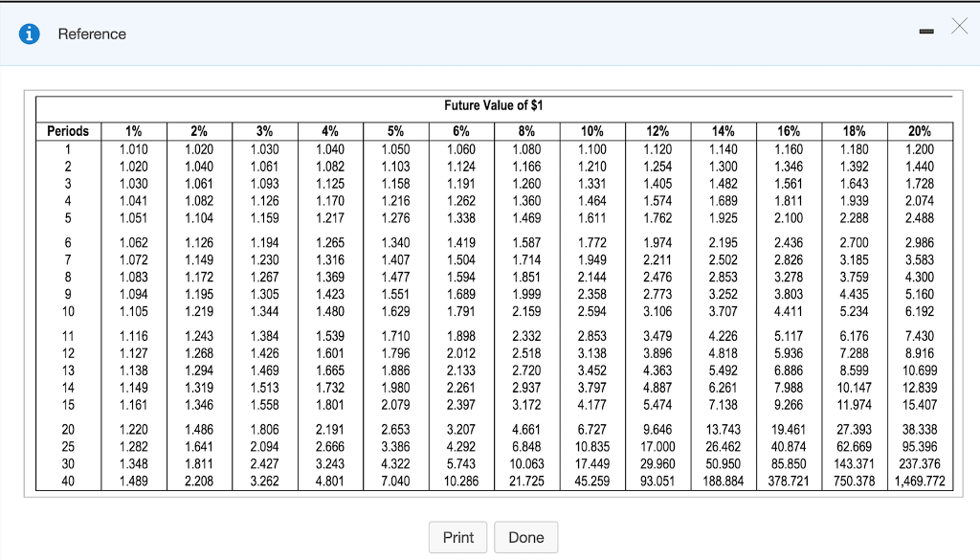Screen dimensions: 980x560
Task: Click the Done button
Action: click(x=525, y=537)
